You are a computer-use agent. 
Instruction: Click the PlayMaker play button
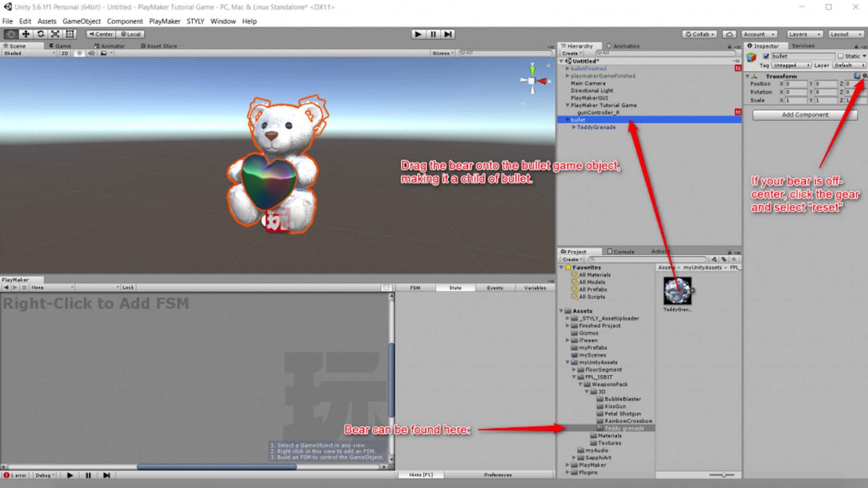(x=70, y=475)
